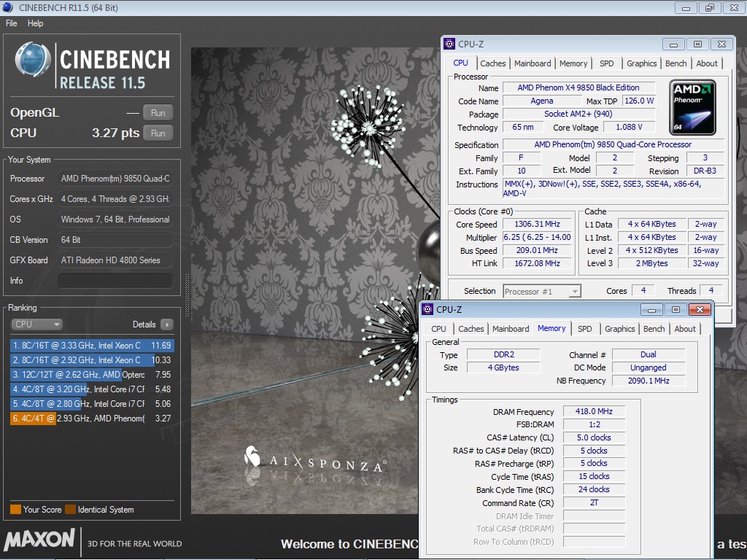Image resolution: width=747 pixels, height=560 pixels.
Task: Click the Level 3 cache value 2 MBytes
Action: tap(651, 263)
